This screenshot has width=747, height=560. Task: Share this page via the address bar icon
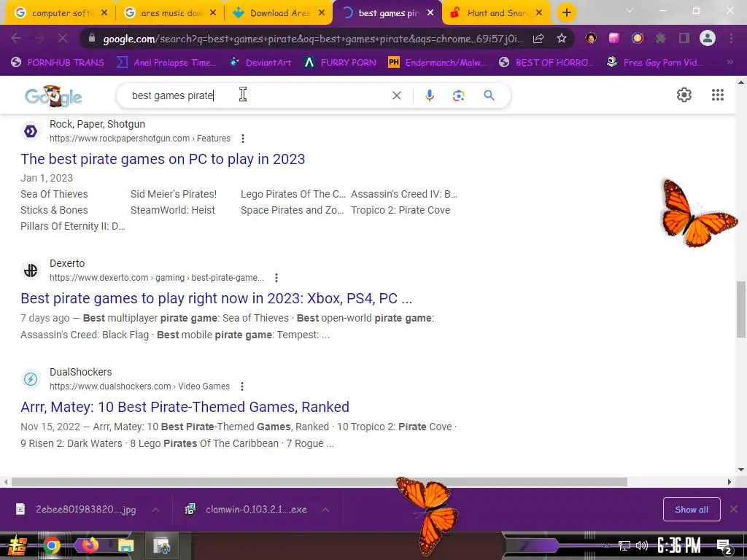pyautogui.click(x=538, y=39)
